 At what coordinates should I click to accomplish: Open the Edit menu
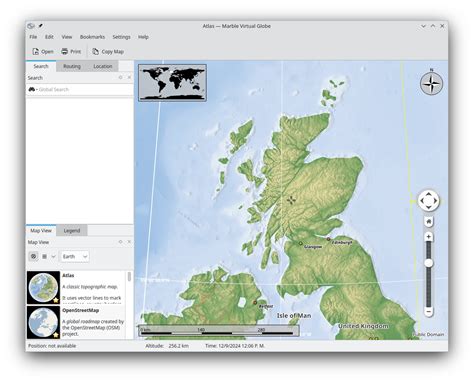tap(49, 37)
